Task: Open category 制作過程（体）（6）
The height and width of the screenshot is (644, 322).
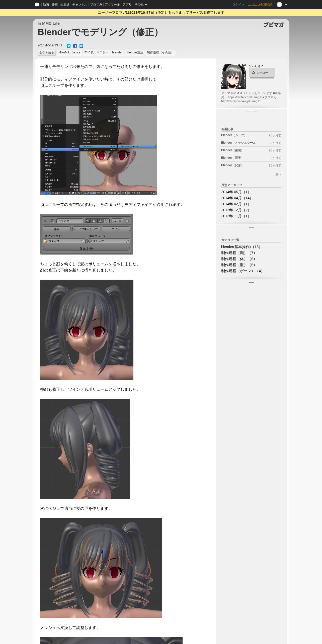Action: 239,259
